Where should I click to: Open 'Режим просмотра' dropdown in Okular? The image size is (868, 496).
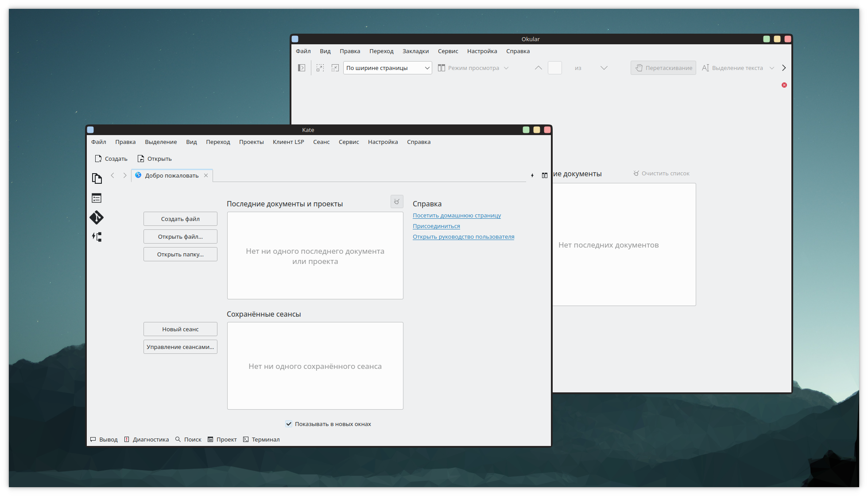(x=473, y=68)
